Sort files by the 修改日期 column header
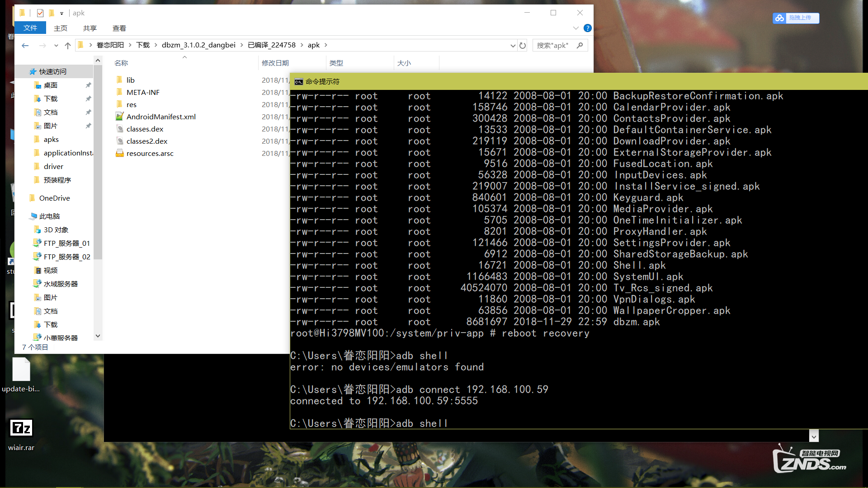 tap(275, 63)
